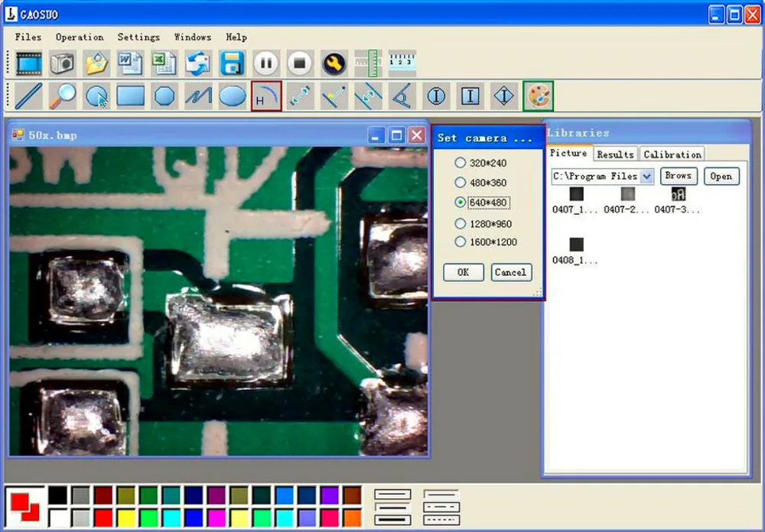Screen dimensions: 765x532
Task: Pick the white color swatch
Action: [58, 517]
